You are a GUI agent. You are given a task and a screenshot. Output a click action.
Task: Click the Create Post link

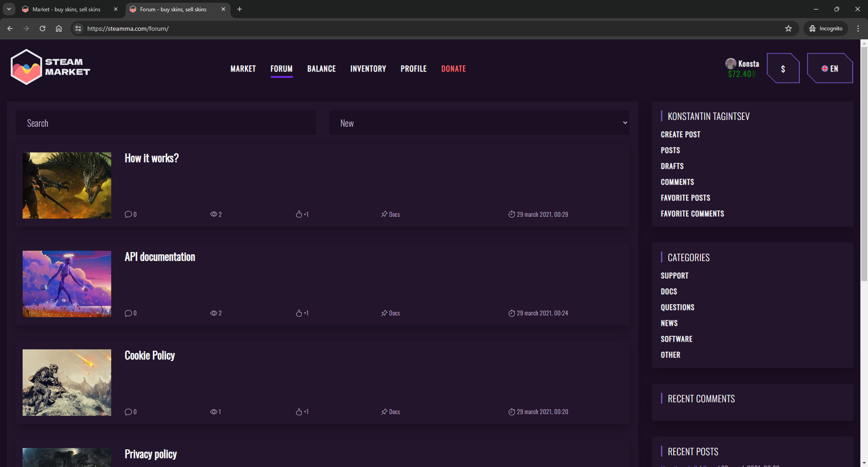pyautogui.click(x=680, y=135)
